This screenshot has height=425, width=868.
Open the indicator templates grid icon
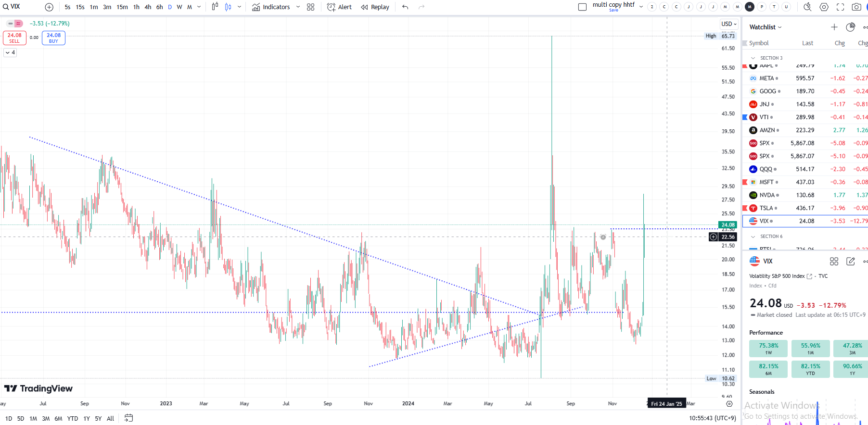(x=311, y=7)
